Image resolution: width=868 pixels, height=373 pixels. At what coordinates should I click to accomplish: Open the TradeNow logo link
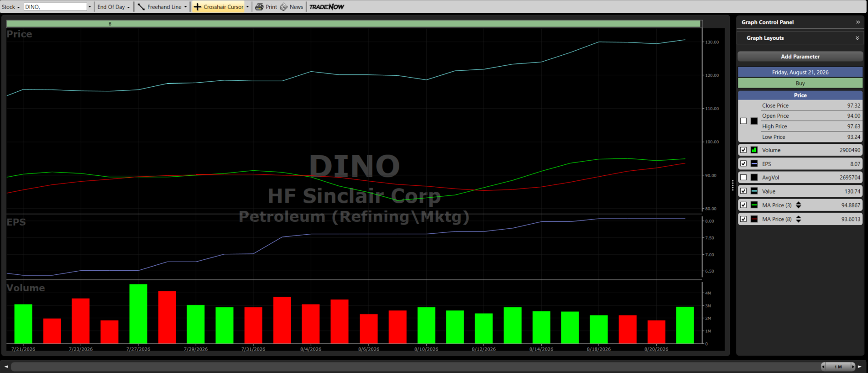[x=327, y=7]
